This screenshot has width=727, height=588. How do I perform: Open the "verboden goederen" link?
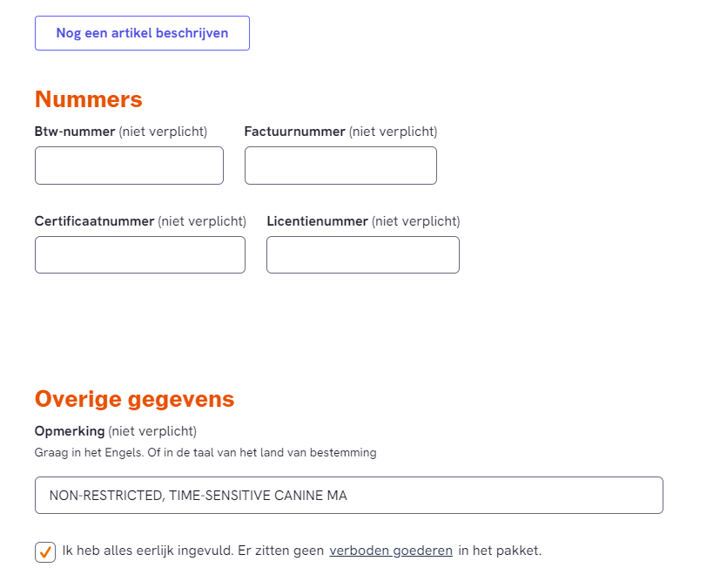pos(391,551)
